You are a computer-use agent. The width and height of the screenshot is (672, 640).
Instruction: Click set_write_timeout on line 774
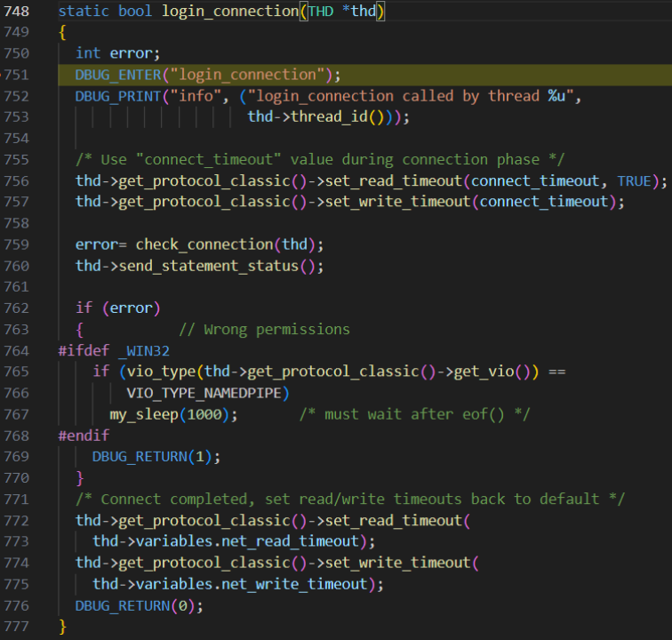(397, 563)
